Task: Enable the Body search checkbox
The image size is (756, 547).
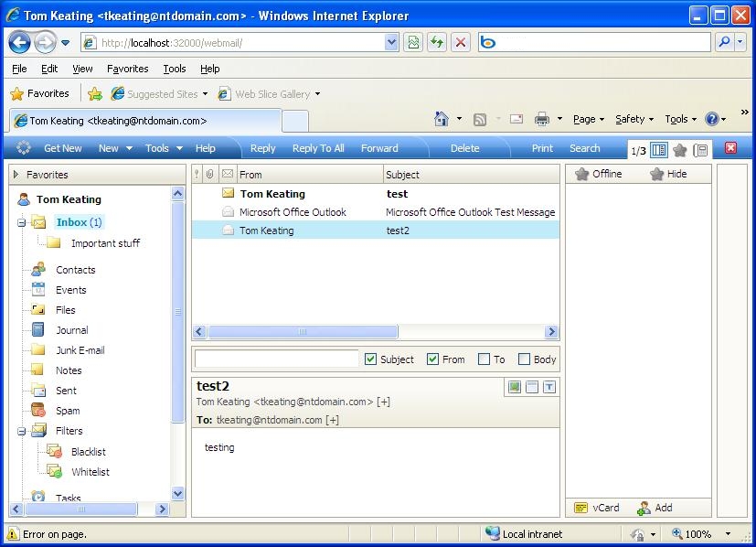Action: (524, 359)
